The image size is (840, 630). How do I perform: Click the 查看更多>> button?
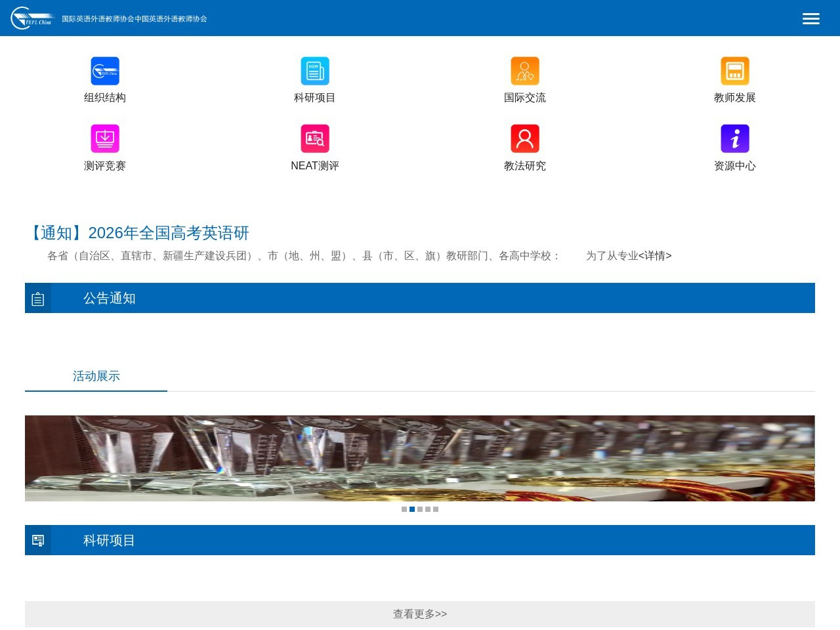(x=420, y=614)
